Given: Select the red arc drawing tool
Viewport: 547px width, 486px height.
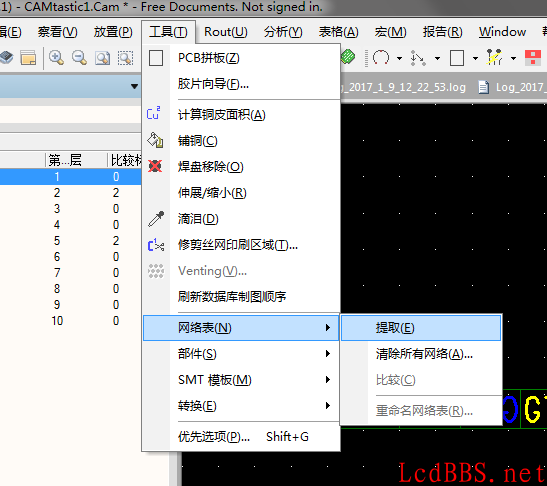Looking at the screenshot, I should [x=381, y=58].
